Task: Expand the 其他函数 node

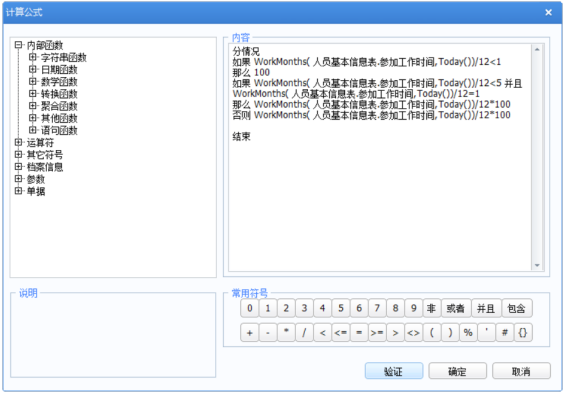Action: coord(32,118)
